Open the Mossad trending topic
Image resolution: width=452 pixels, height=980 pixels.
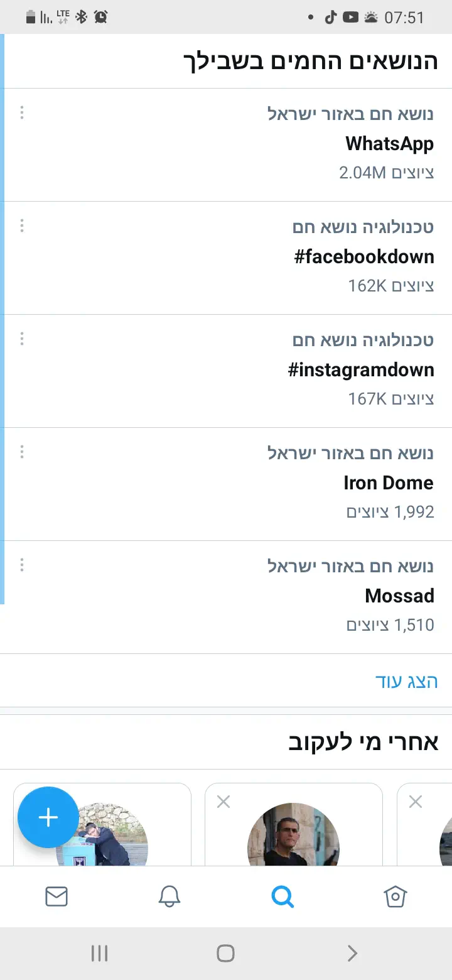399,596
